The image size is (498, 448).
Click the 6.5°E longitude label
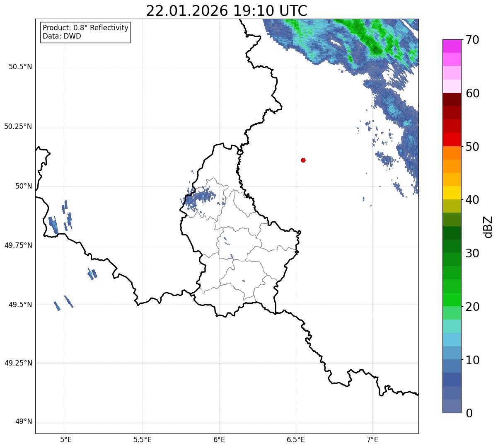(296, 440)
